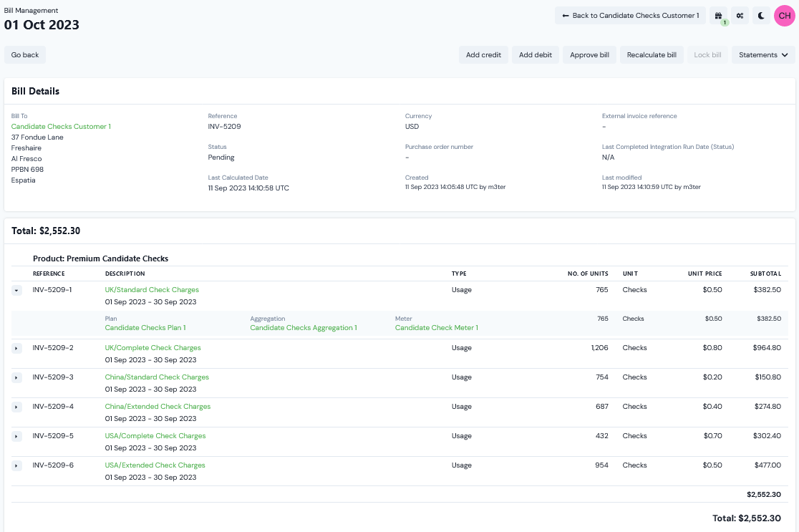Expand the INV-5209-3 row arrow
The width and height of the screenshot is (799, 532).
click(x=16, y=377)
